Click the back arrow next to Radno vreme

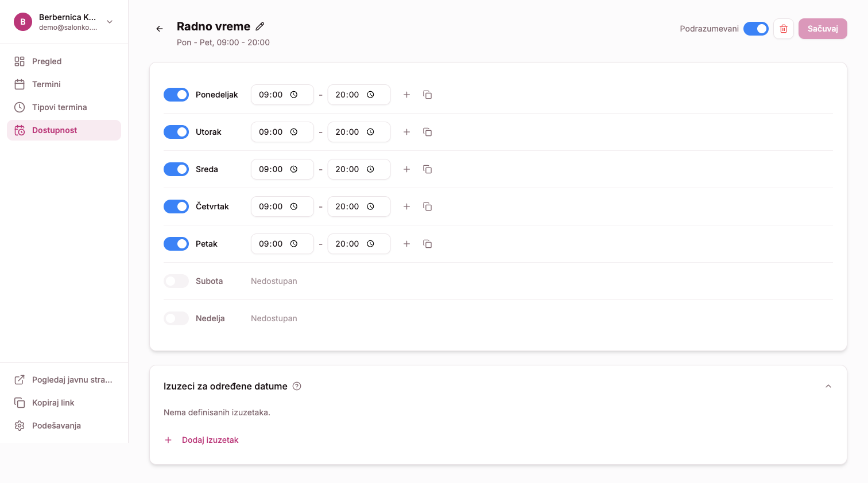click(160, 29)
